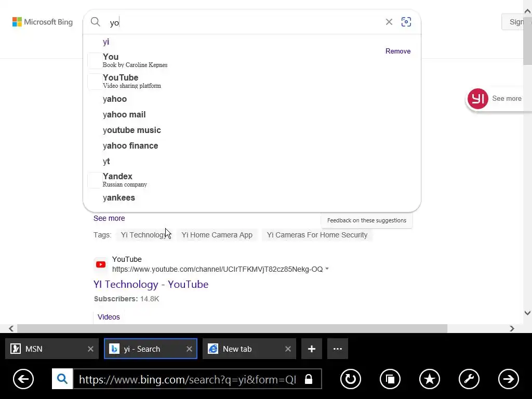Select Yi Cameras For Home Security tag
The height and width of the screenshot is (399, 532).
point(317,235)
